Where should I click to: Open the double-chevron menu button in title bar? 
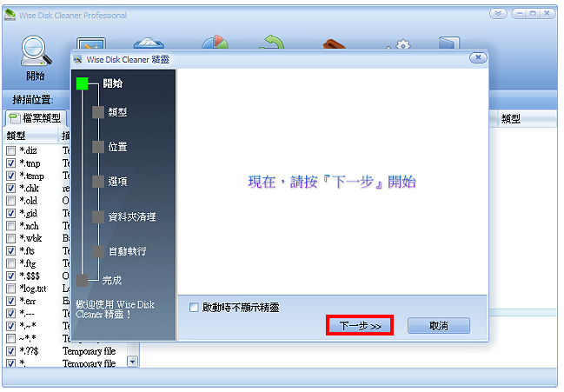pyautogui.click(x=498, y=14)
